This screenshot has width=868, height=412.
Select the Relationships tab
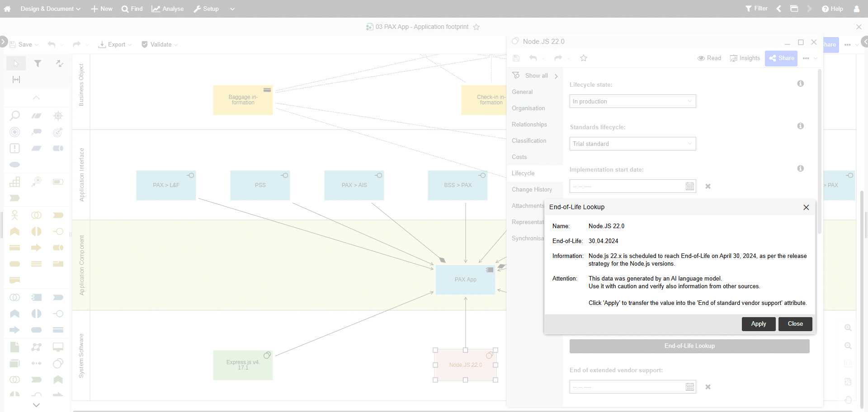[x=529, y=125]
